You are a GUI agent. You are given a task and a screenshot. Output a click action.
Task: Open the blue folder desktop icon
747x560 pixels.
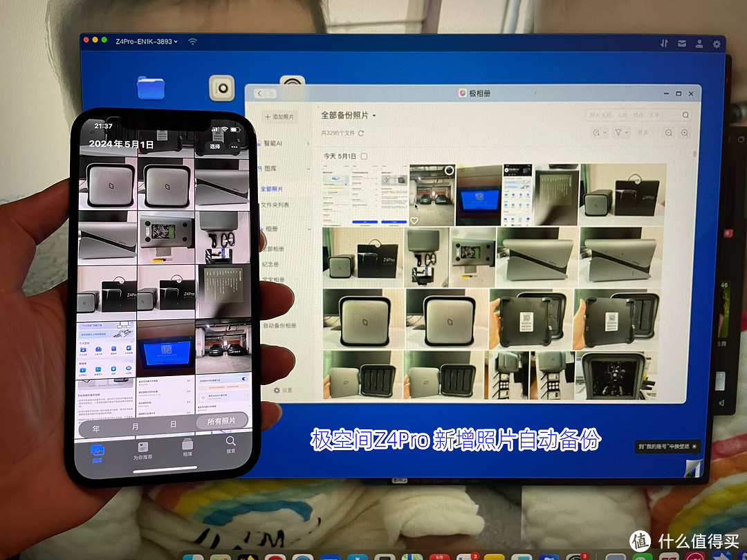[x=151, y=88]
